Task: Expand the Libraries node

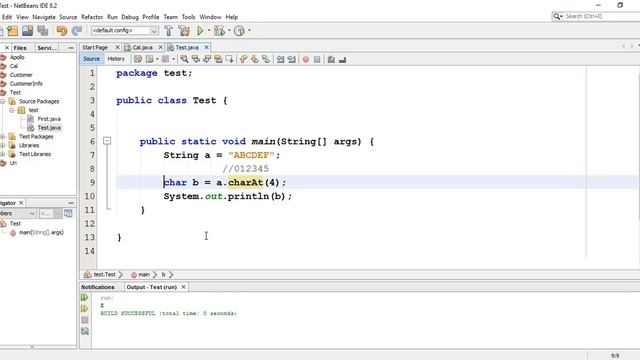Action: (x=3, y=145)
